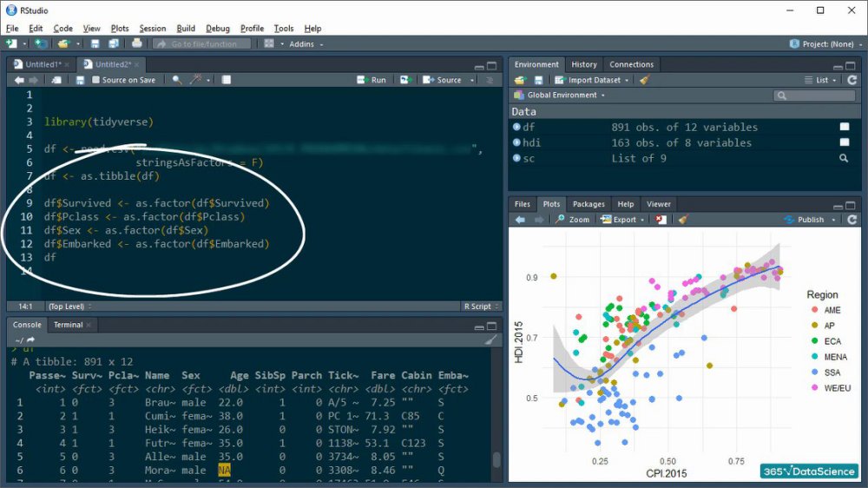Toggle Source on Save checkbox
This screenshot has height=488, width=868.
pos(95,80)
